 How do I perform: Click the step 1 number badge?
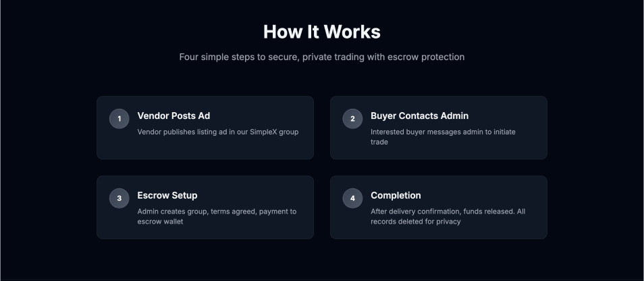click(119, 119)
